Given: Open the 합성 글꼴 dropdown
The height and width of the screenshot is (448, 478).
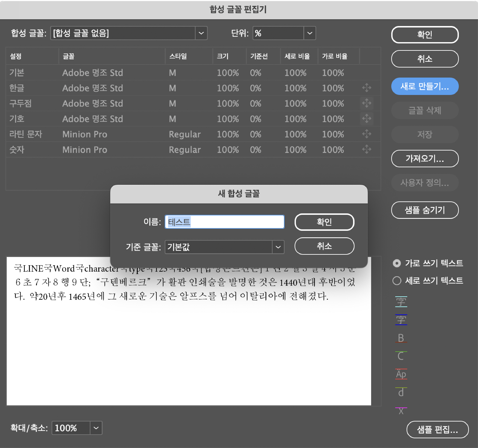Looking at the screenshot, I should tap(201, 33).
